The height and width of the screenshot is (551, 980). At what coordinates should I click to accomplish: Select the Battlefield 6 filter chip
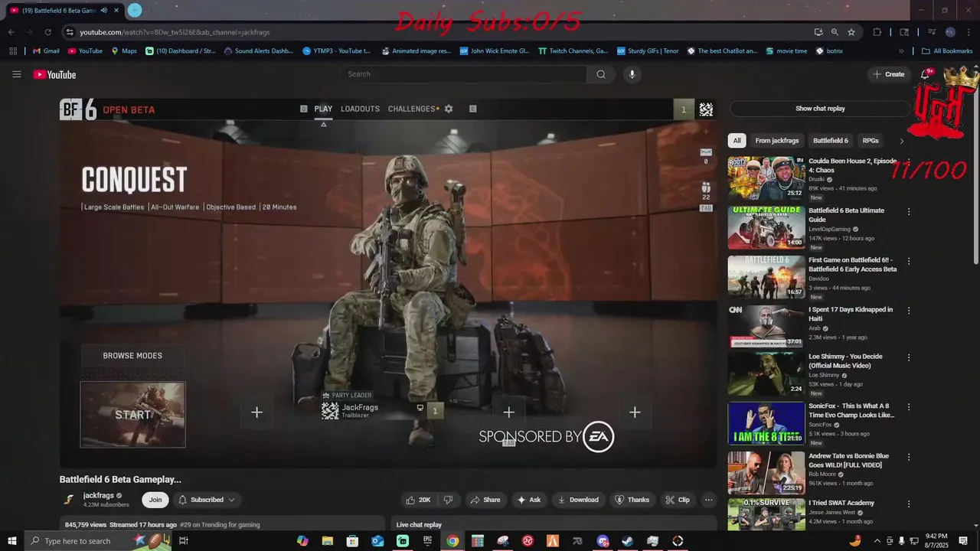(x=831, y=141)
